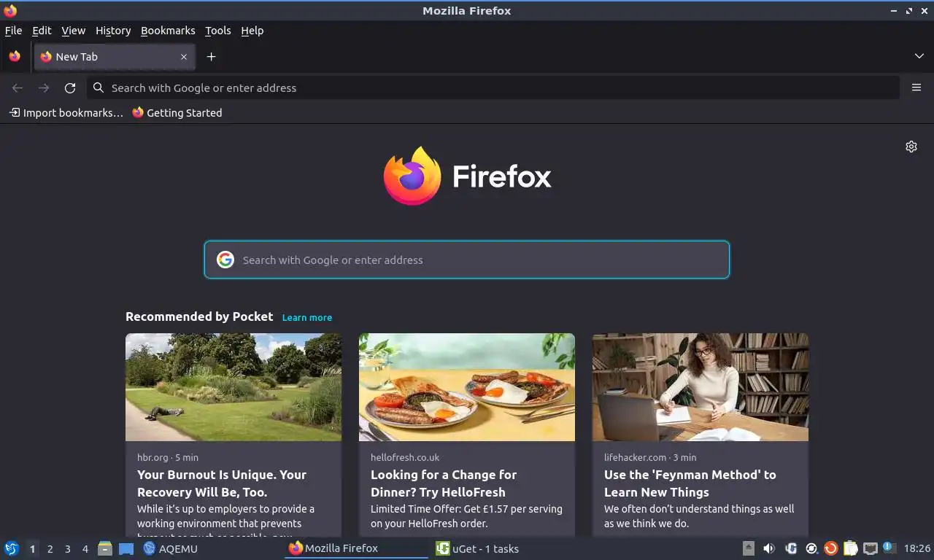This screenshot has height=560, width=934.
Task: Open the hbr.org park thumbnail
Action: coord(233,387)
